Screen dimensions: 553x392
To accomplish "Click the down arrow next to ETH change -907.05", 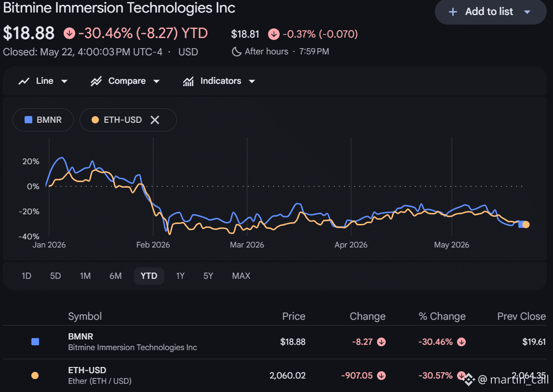I will 381,376.
